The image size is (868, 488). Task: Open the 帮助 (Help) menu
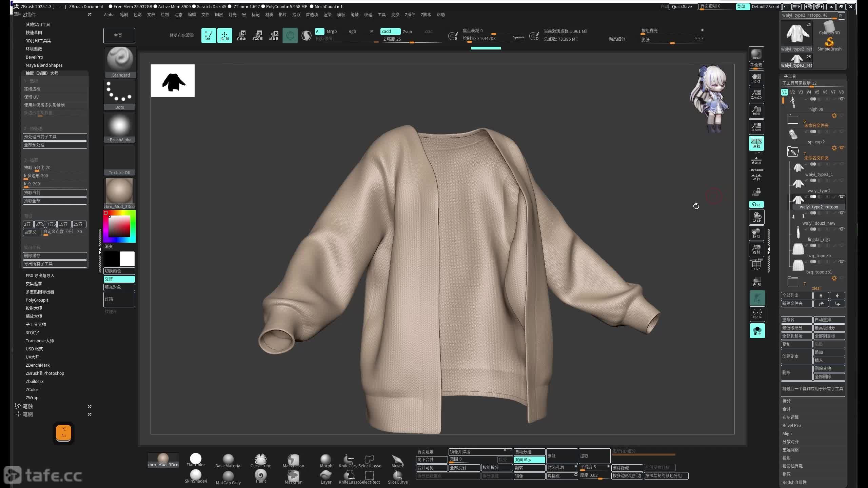pos(440,15)
